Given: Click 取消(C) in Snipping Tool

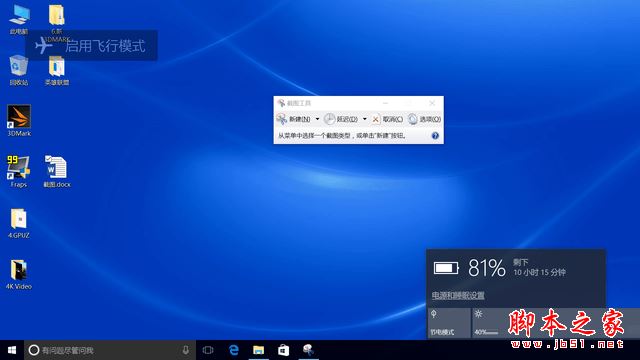Looking at the screenshot, I should pos(387,119).
